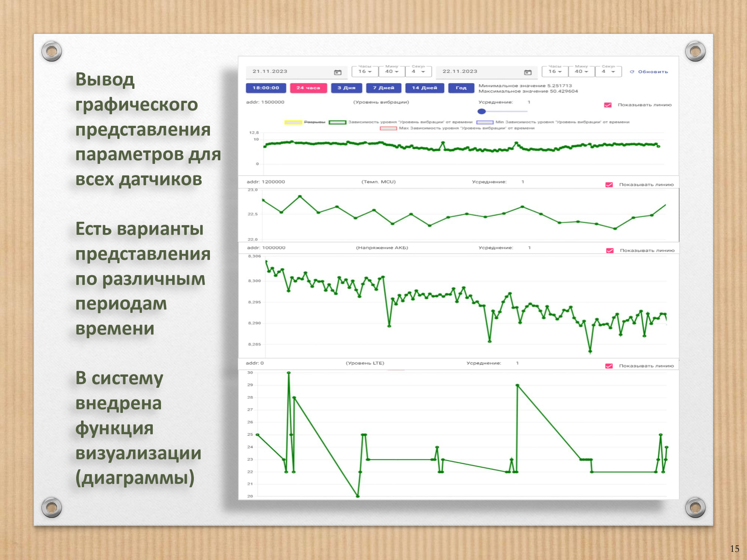The width and height of the screenshot is (747, 560).
Task: Switch to the Год period tab
Action: click(462, 88)
